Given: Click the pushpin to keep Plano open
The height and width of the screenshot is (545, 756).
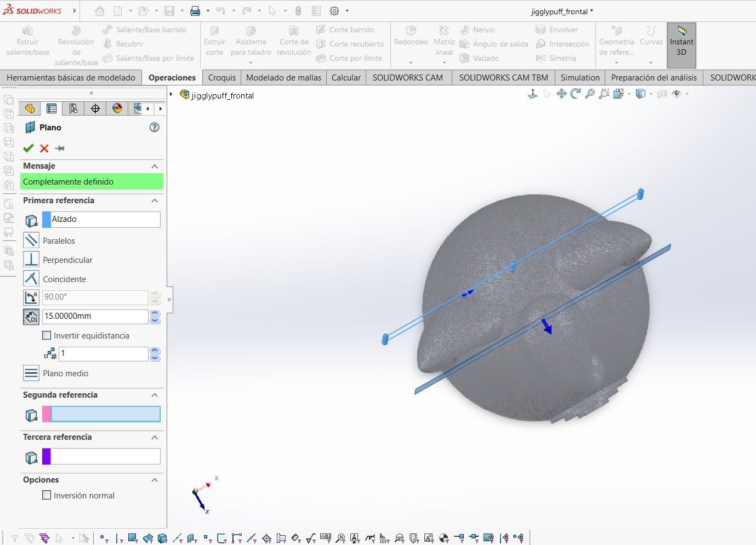Looking at the screenshot, I should [60, 148].
